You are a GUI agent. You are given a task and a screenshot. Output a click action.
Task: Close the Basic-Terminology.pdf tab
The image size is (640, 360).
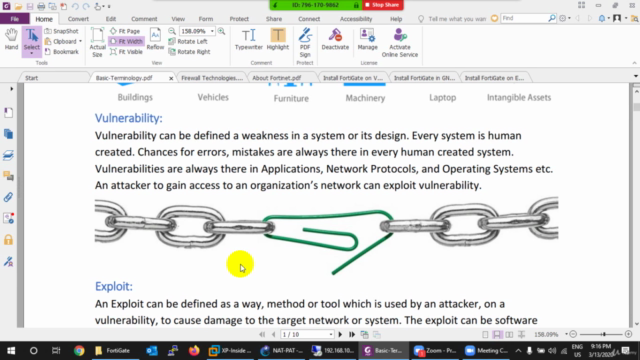171,78
